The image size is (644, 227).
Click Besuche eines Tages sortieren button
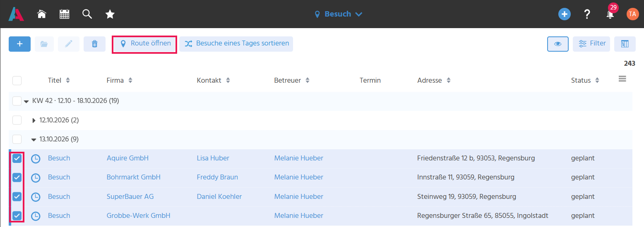(236, 44)
